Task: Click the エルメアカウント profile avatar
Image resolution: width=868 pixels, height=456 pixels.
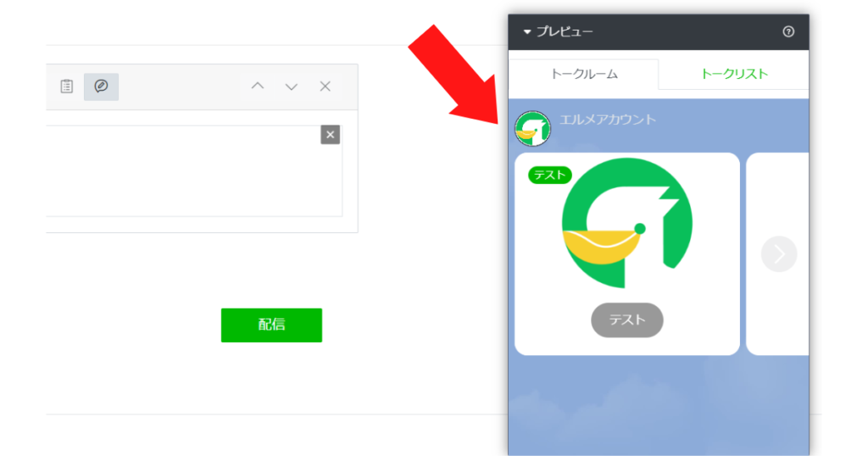Action: [x=532, y=128]
